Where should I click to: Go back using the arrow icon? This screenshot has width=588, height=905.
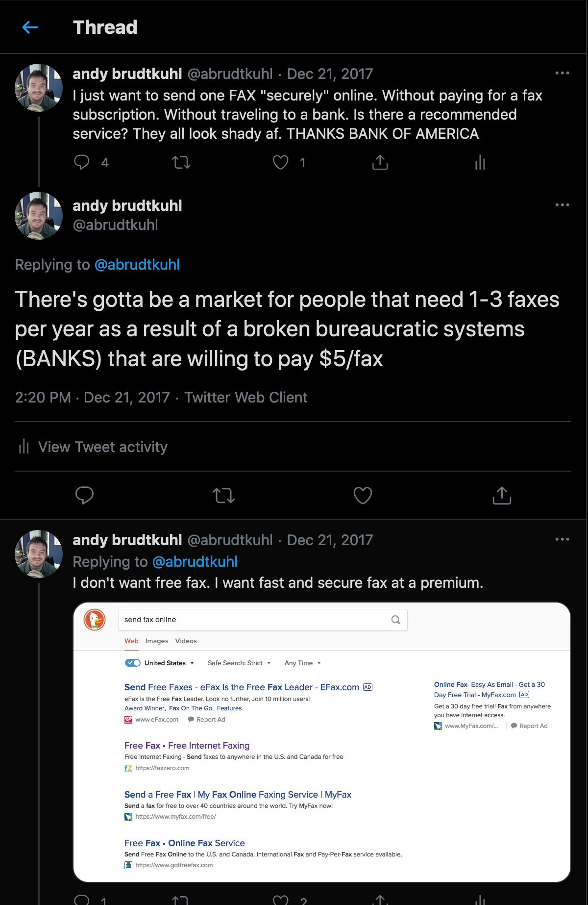(30, 27)
